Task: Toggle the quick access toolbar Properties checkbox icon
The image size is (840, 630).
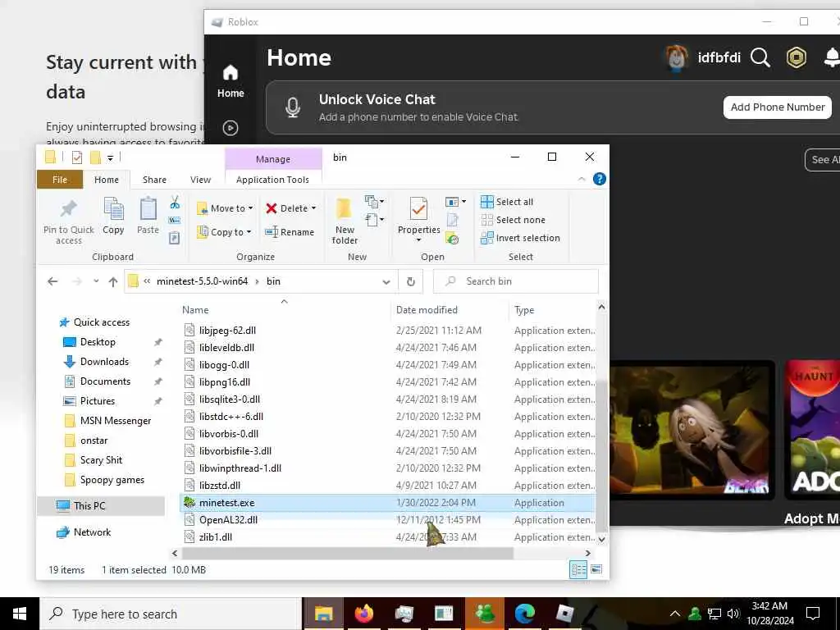Action: [x=77, y=157]
